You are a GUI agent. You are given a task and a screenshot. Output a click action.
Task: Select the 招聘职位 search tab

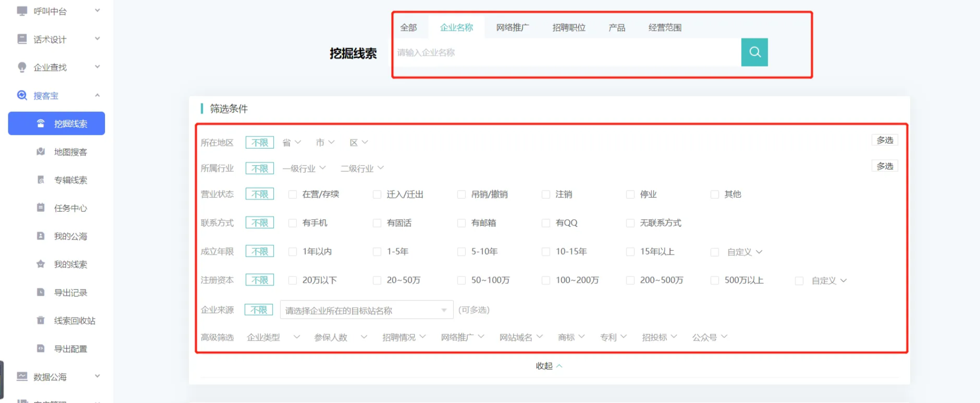point(568,28)
